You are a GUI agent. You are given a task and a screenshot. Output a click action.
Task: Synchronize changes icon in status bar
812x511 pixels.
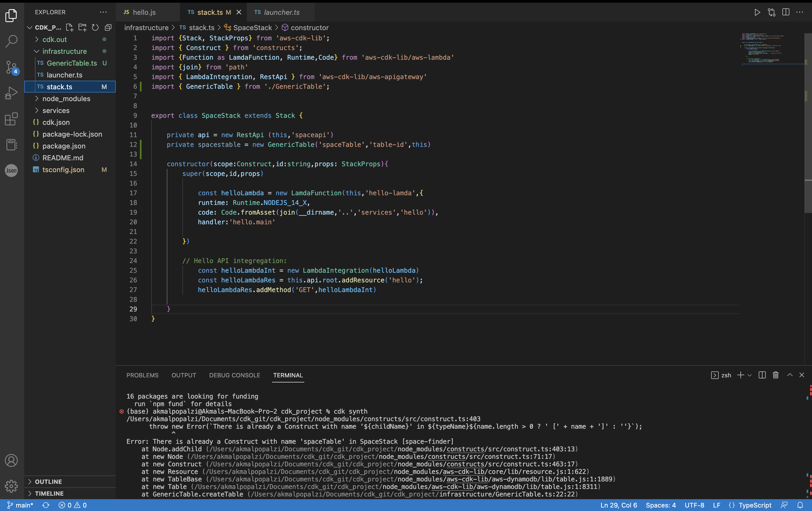[46, 505]
